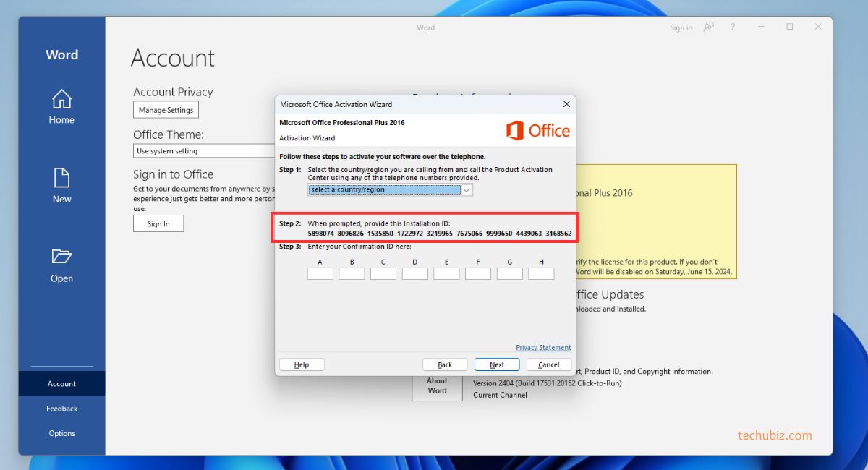Click the Home icon in Word sidebar

61,99
